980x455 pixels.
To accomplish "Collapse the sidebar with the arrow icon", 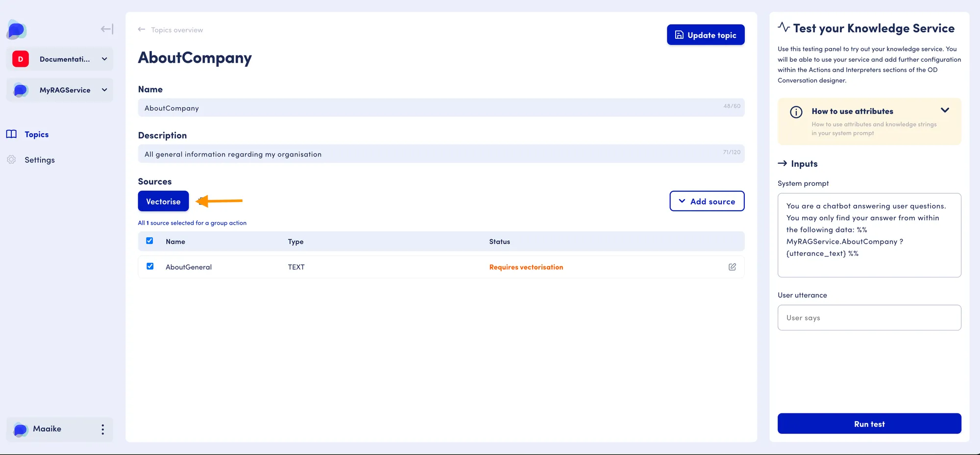I will [107, 29].
